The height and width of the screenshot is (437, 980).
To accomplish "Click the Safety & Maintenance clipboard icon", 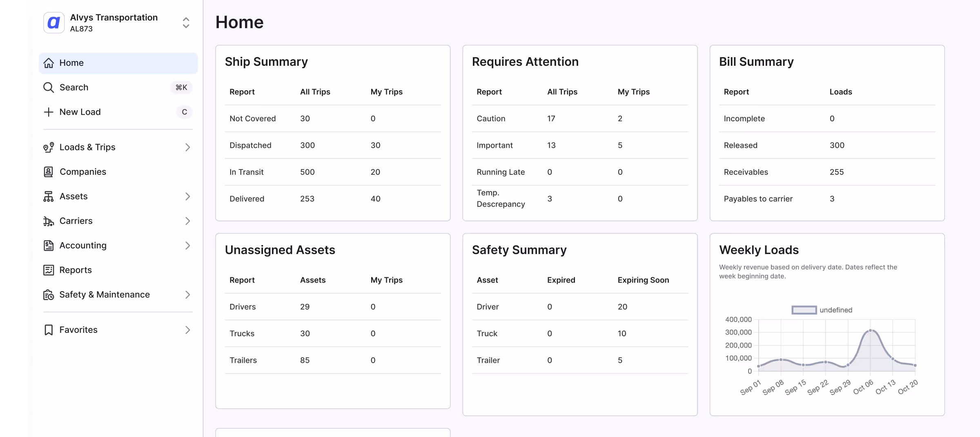I will point(49,294).
